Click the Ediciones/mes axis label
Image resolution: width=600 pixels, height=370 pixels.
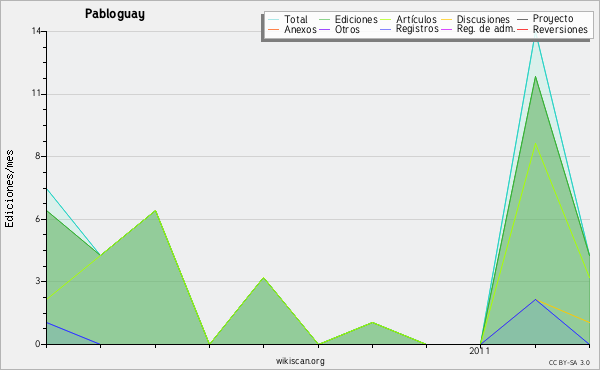click(x=9, y=189)
